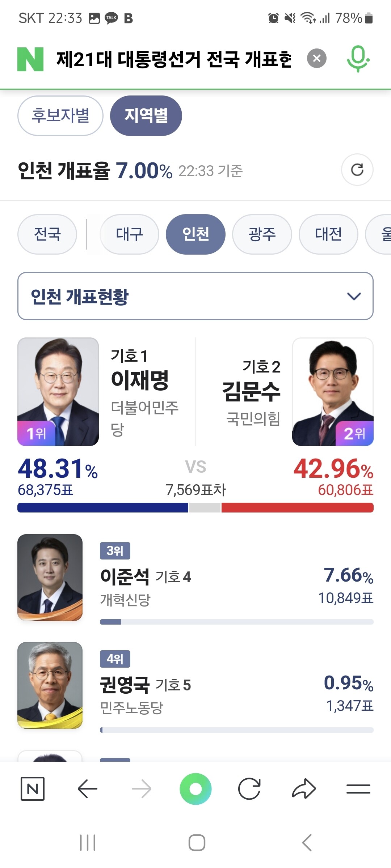
Task: Switch to 후보자별 view
Action: (60, 116)
